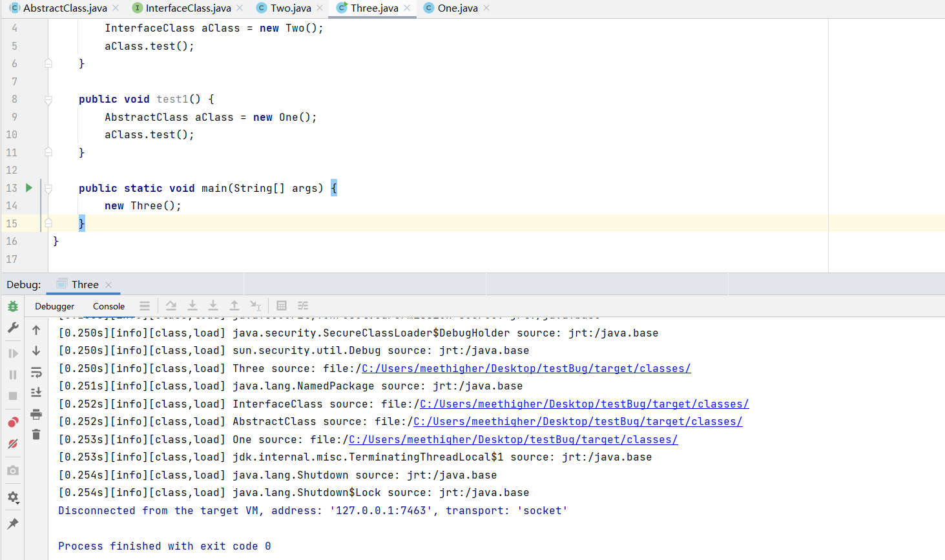Click the Rerun debug bug icon
Screen dimensions: 945x560
coord(13,306)
